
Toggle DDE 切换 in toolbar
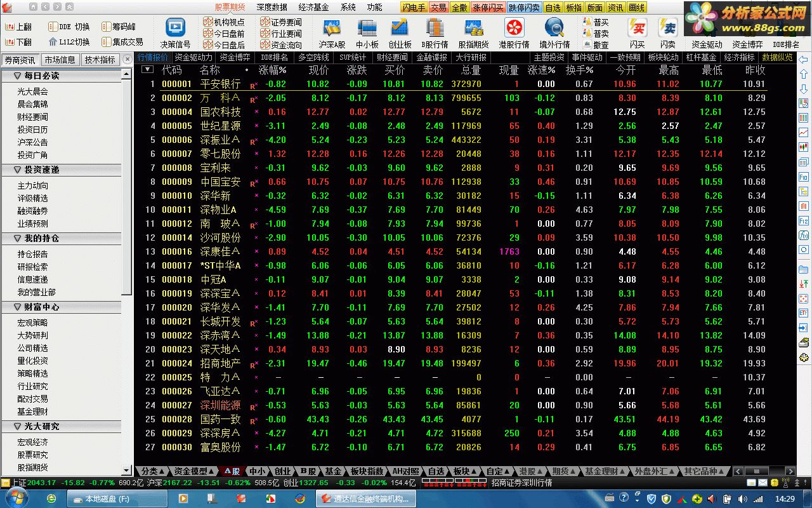point(69,27)
